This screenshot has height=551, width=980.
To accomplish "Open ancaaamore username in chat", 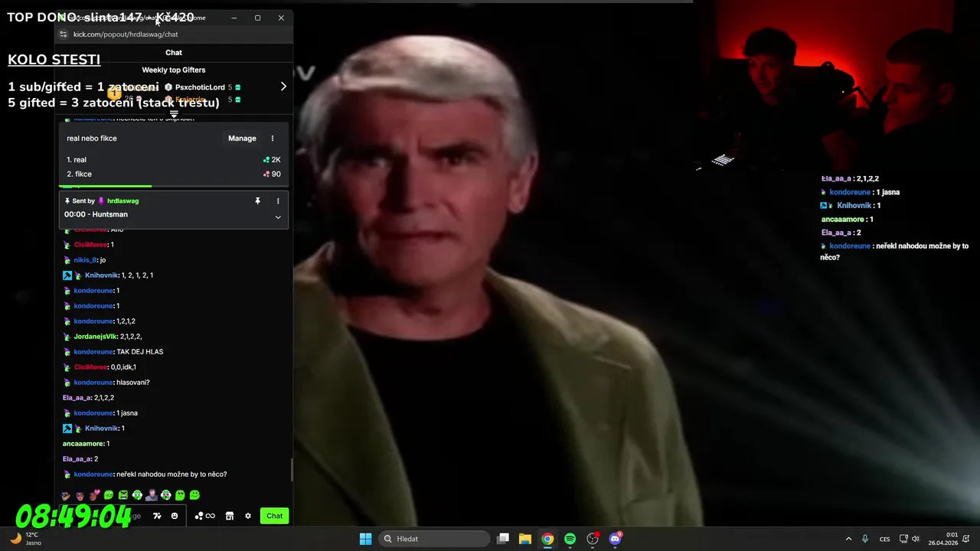I will [x=83, y=444].
